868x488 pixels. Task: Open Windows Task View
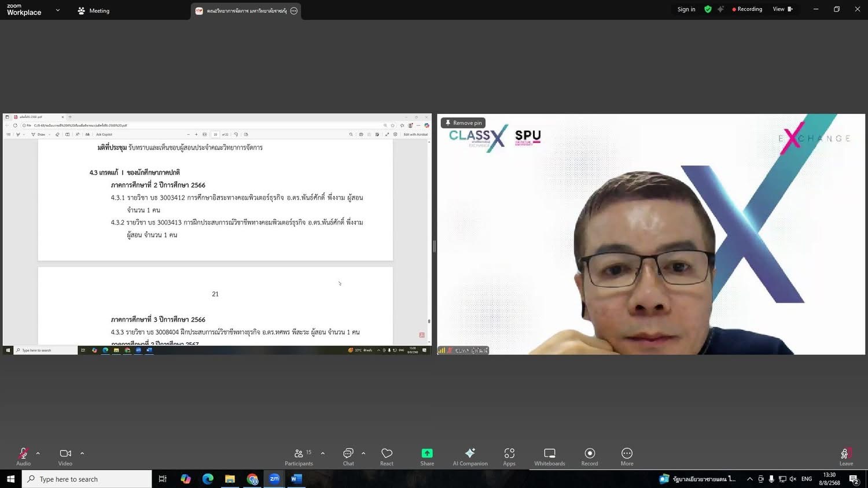163,479
